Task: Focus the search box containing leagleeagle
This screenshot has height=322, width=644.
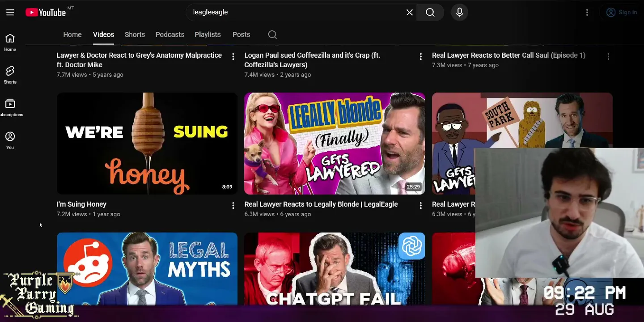Action: [x=295, y=12]
